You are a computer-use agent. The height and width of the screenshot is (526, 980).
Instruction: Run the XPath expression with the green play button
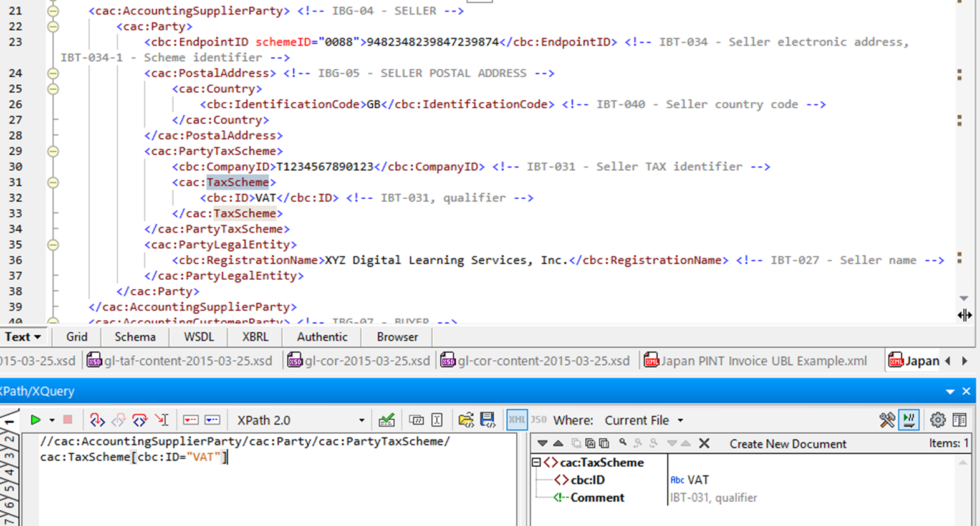point(36,420)
